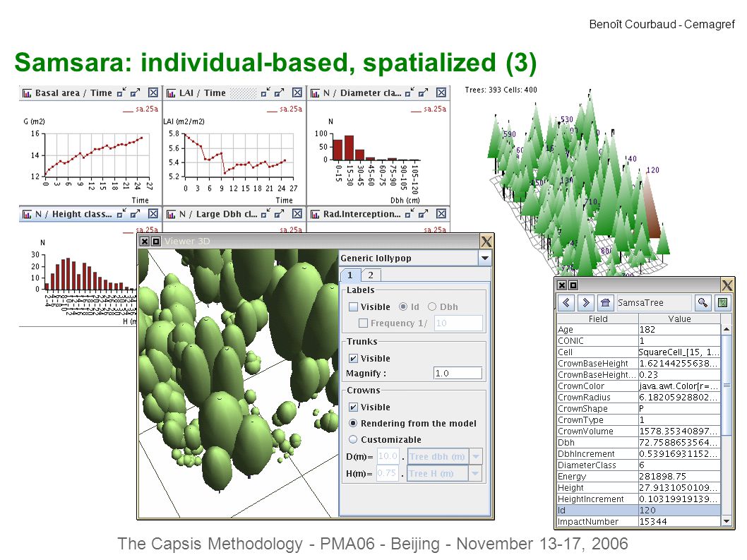Image resolution: width=747 pixels, height=560 pixels.
Task: Minimize the Basal area / Time chart frame
Action: pyautogui.click(x=121, y=93)
